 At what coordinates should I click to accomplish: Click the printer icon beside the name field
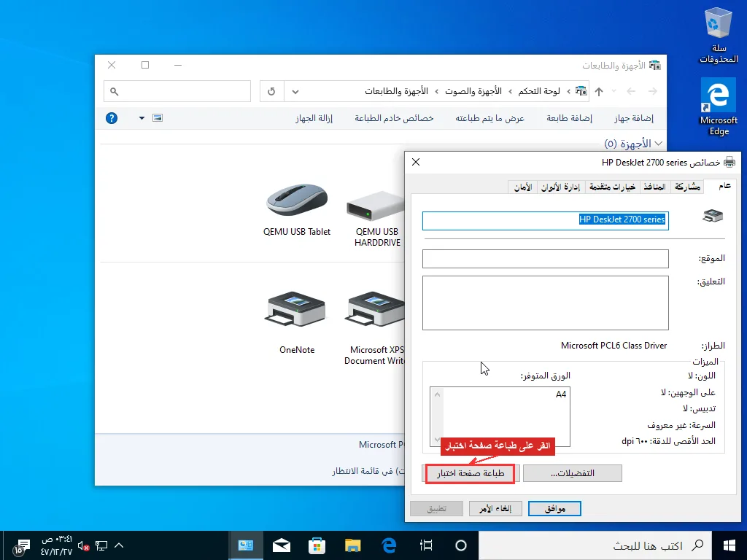click(713, 216)
